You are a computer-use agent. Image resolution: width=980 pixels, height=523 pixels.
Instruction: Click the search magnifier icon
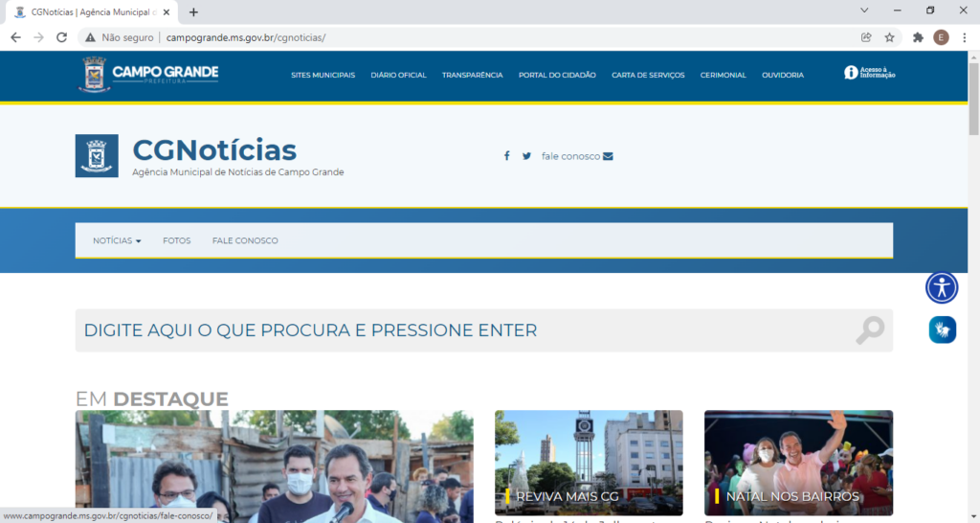pyautogui.click(x=869, y=330)
